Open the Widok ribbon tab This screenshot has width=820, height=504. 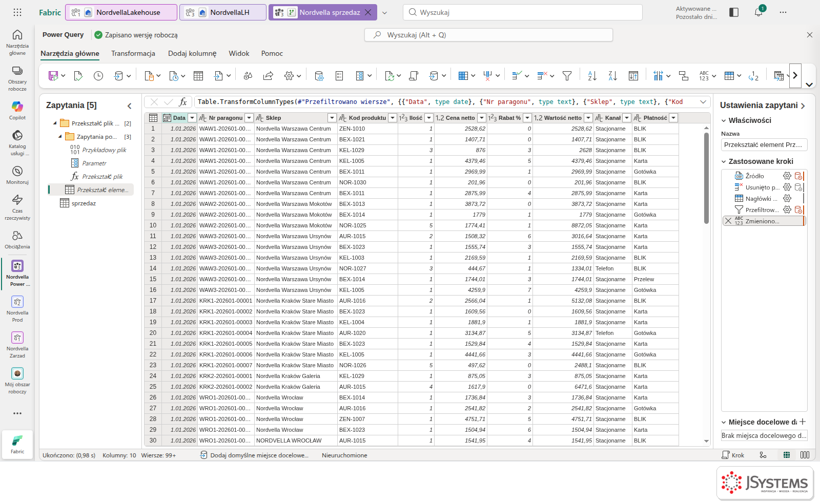[239, 53]
